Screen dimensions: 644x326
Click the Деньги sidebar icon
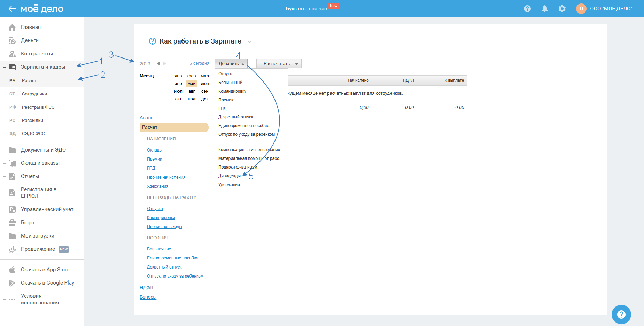tap(12, 41)
